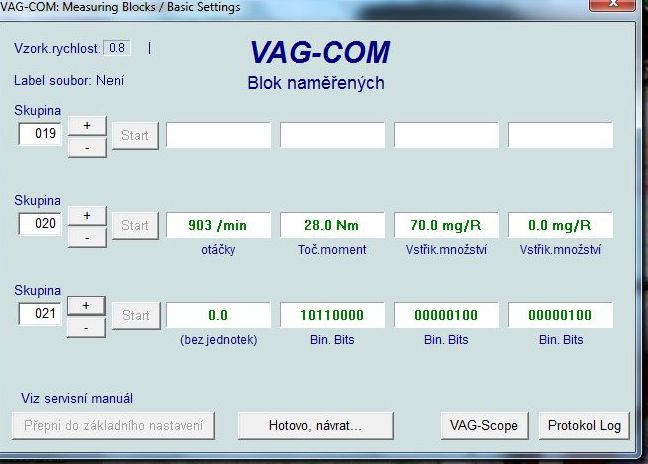Click the (bez jednotek) label
Screen dimensions: 648x464
click(219, 340)
